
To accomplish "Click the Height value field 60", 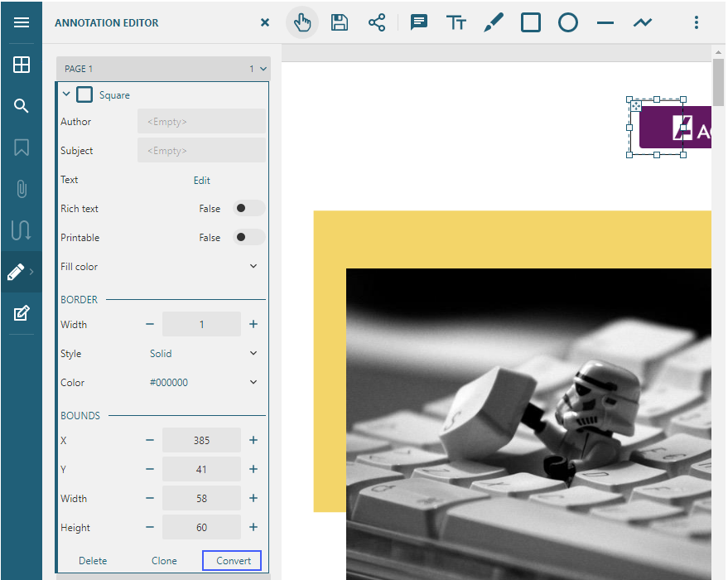I will (201, 527).
